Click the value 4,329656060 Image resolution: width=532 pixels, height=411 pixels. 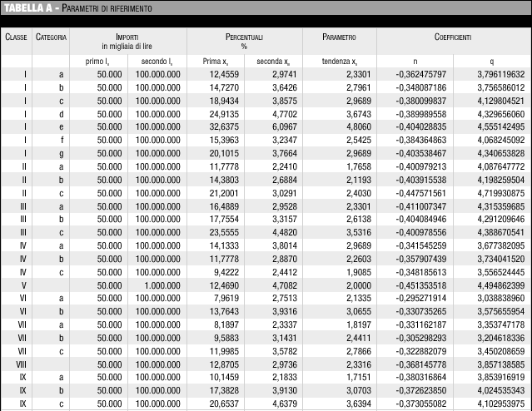[501, 114]
